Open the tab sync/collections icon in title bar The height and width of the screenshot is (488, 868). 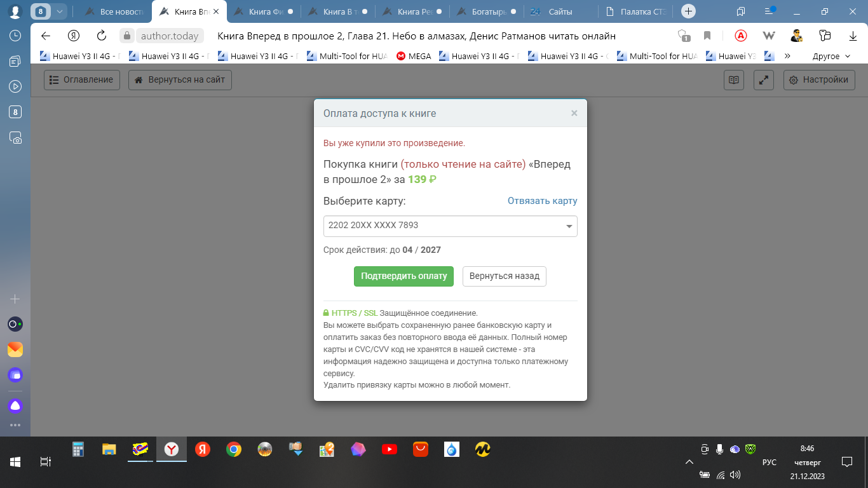[x=740, y=11]
